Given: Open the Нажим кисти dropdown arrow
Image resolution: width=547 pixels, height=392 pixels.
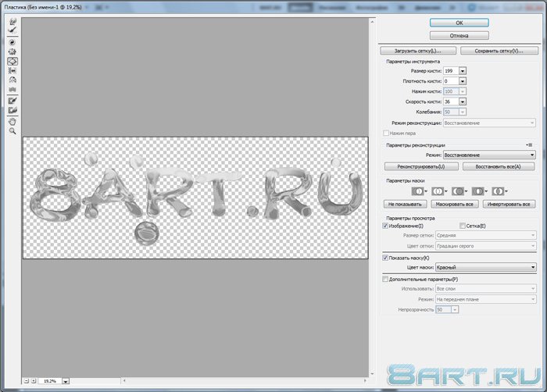Looking at the screenshot, I should click(x=463, y=91).
